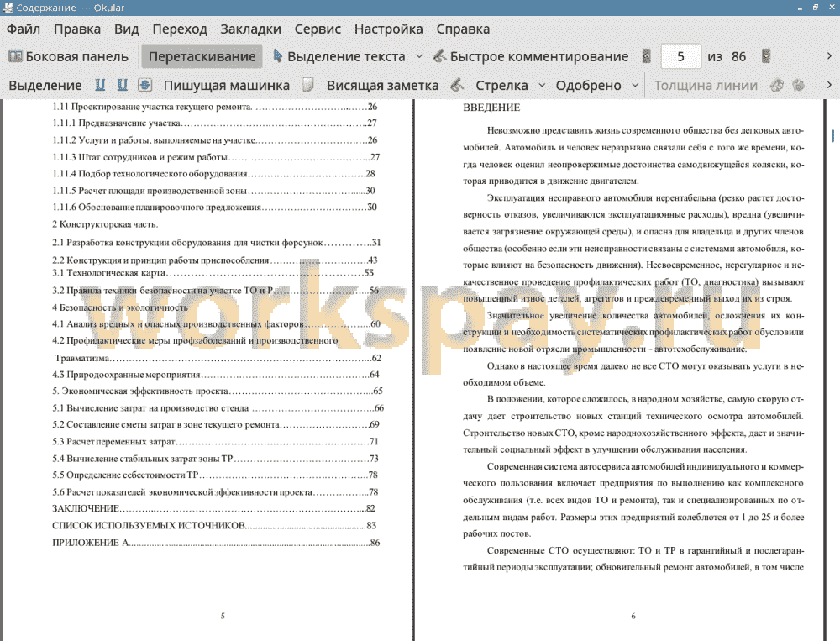The width and height of the screenshot is (840, 641).
Task: Click the disabled Толщина линии control
Action: tap(706, 85)
